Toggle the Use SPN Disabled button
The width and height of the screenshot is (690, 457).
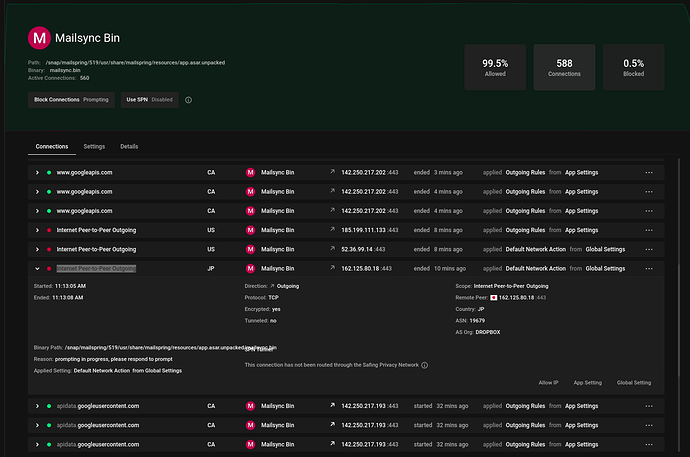[150, 100]
